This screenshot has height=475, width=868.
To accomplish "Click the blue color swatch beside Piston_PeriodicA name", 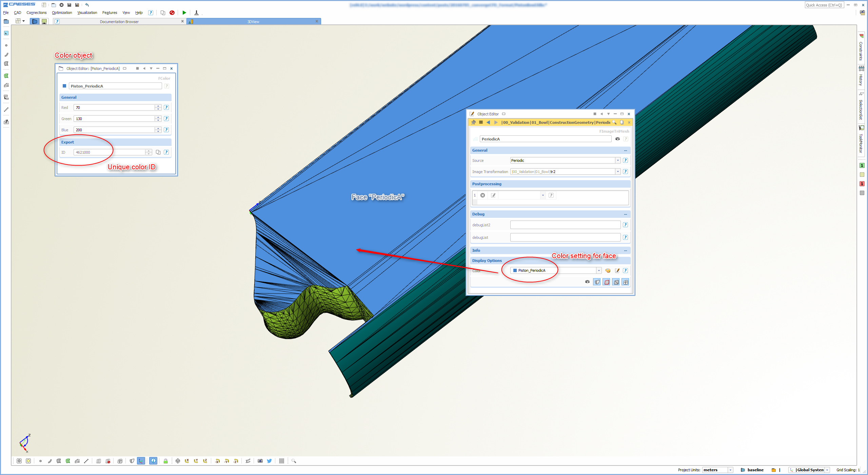I will click(64, 86).
